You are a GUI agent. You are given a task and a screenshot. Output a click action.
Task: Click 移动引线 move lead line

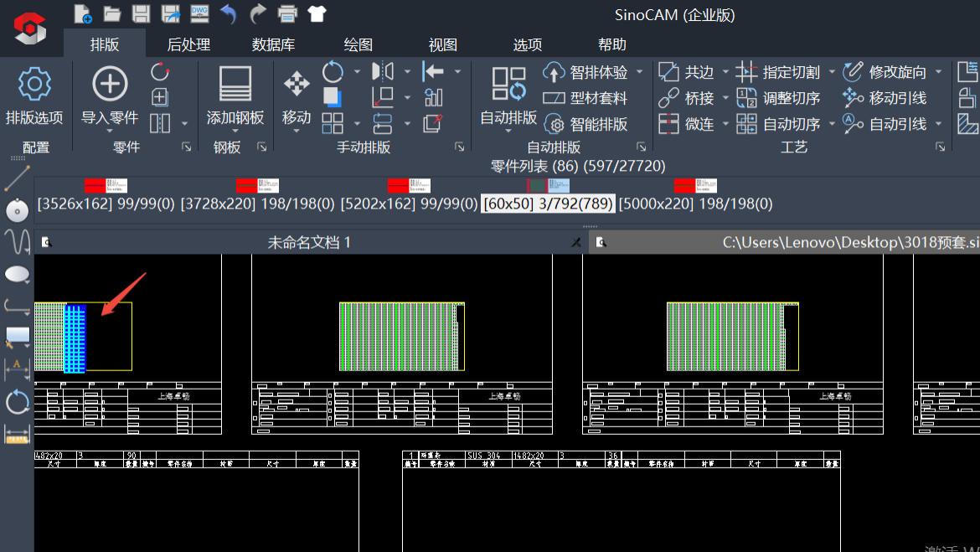[885, 98]
